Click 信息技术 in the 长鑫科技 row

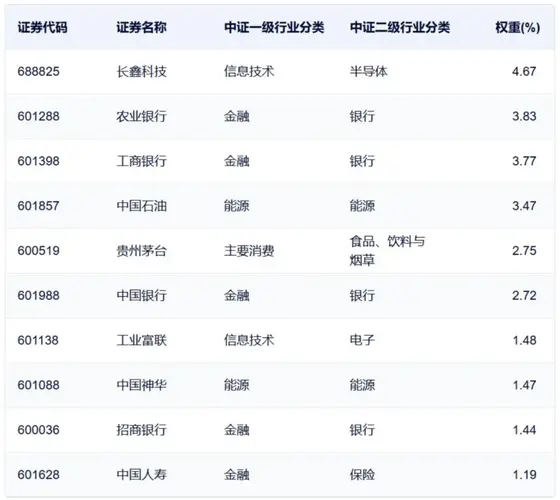click(x=249, y=71)
